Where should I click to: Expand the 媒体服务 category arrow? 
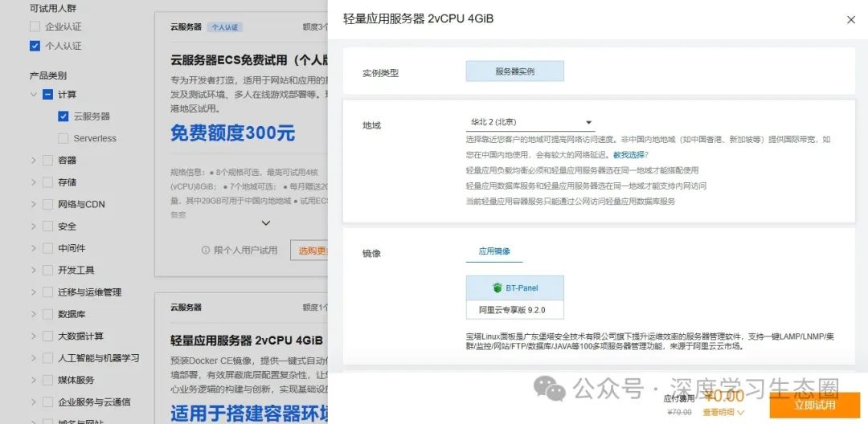[33, 381]
